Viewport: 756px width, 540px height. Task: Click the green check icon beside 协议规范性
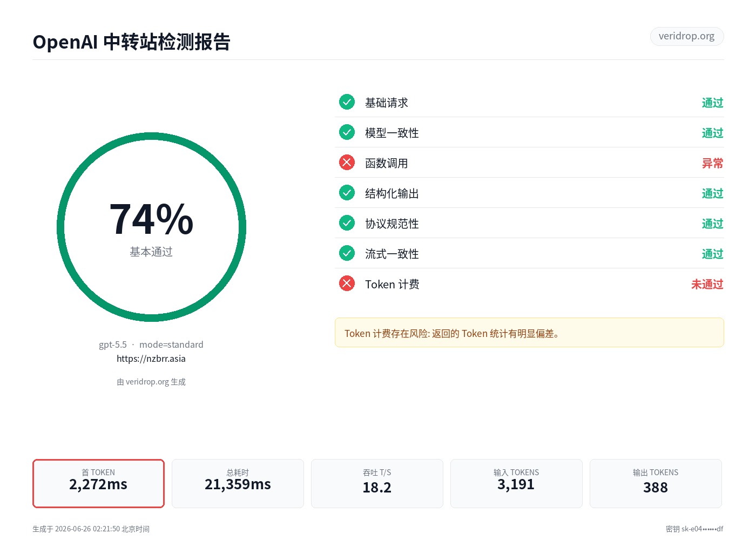pyautogui.click(x=347, y=222)
